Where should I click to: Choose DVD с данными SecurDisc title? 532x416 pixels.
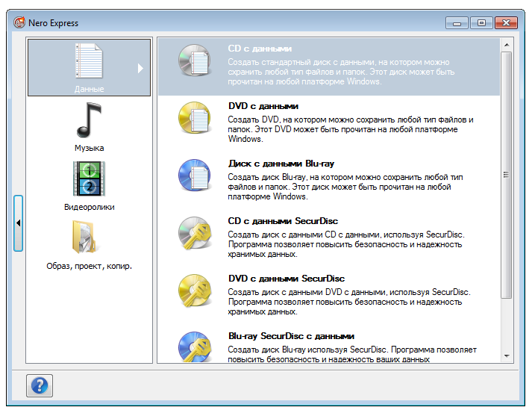(287, 279)
